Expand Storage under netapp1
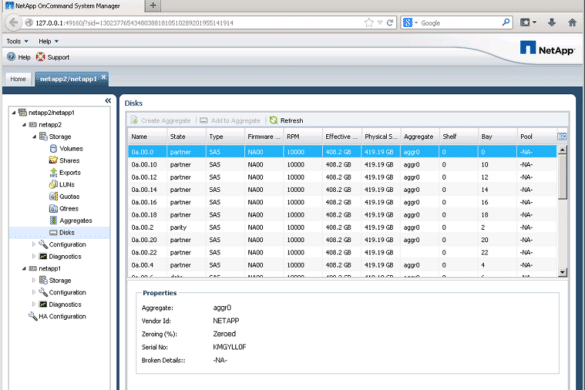 coord(34,280)
